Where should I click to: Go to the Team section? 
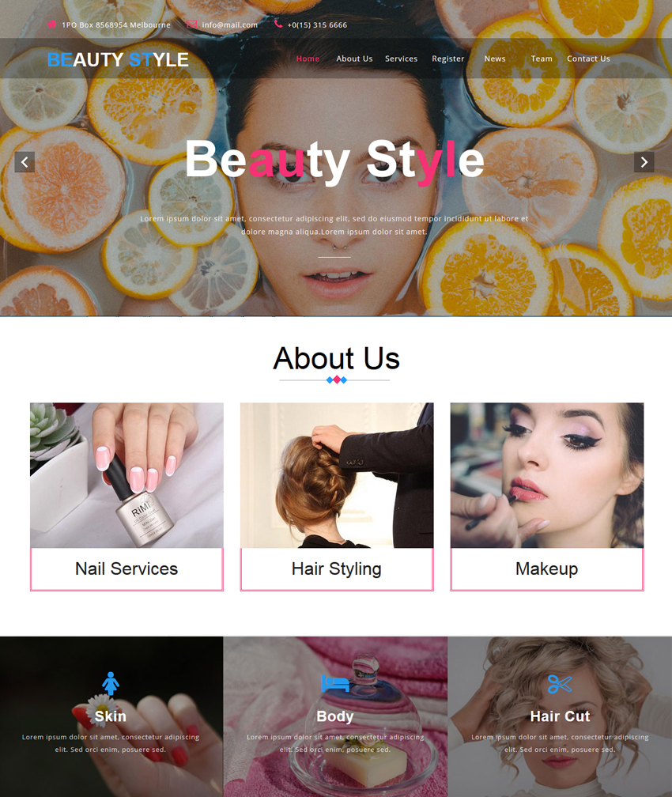pos(542,59)
